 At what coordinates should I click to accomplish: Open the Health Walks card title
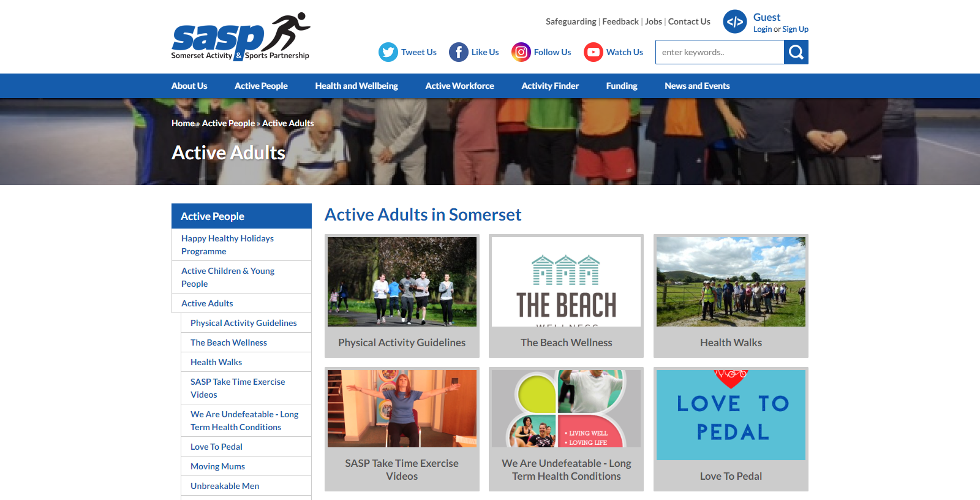[x=731, y=343]
